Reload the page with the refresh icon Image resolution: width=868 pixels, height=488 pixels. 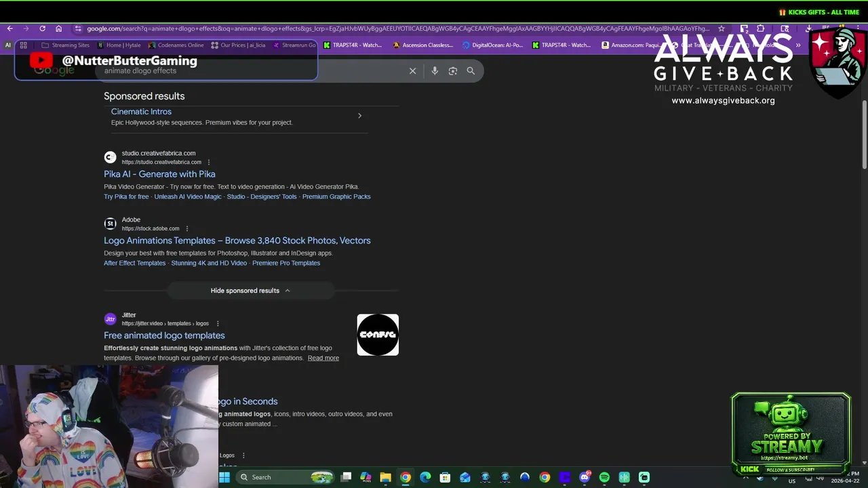tap(42, 28)
